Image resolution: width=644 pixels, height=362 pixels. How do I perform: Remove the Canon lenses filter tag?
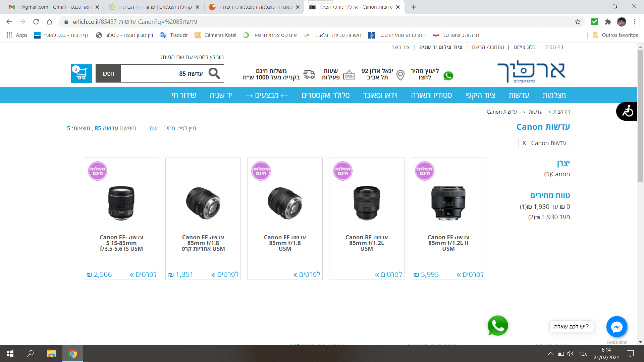524,143
